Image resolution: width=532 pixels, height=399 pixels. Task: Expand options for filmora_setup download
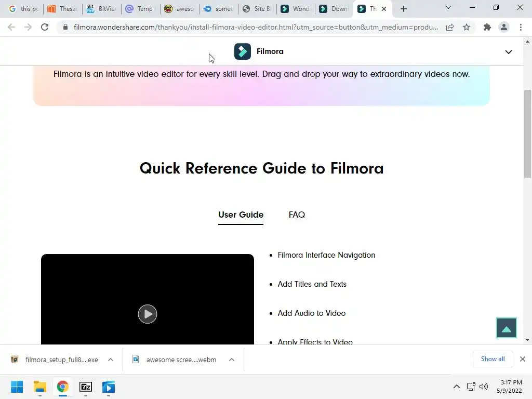[x=111, y=360]
